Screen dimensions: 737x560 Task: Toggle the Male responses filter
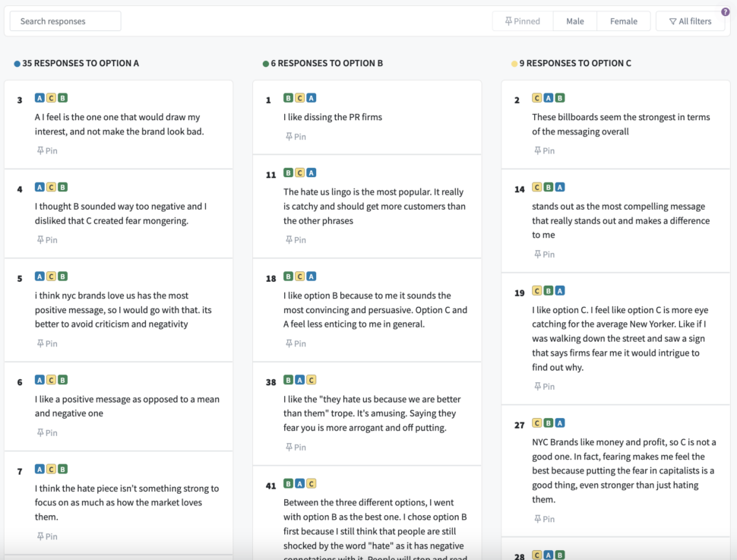574,21
